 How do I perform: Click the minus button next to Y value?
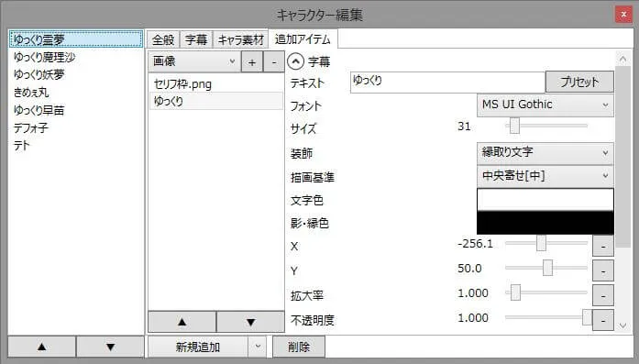603,271
